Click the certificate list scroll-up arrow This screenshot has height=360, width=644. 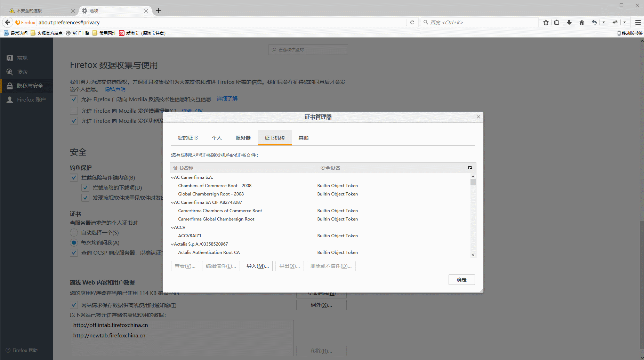tap(473, 176)
